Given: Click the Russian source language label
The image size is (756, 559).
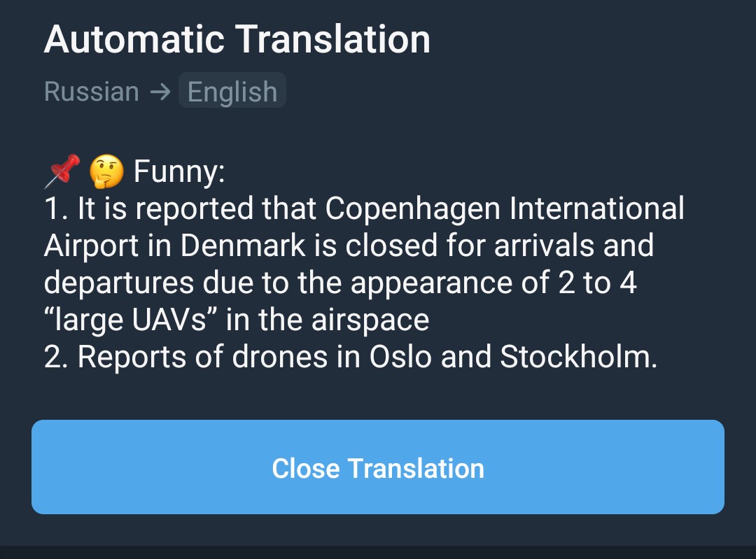Looking at the screenshot, I should (92, 91).
